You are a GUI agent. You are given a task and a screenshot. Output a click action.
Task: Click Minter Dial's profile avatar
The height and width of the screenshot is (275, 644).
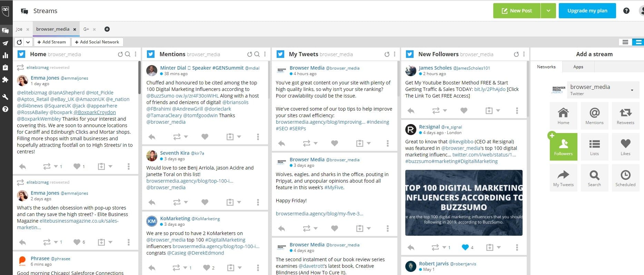[x=152, y=71]
